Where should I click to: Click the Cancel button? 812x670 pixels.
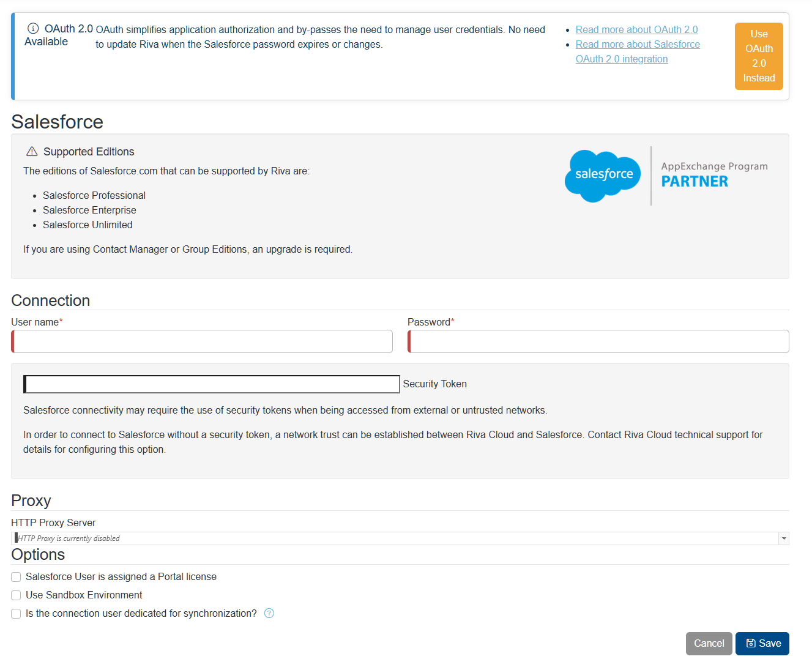pos(709,644)
